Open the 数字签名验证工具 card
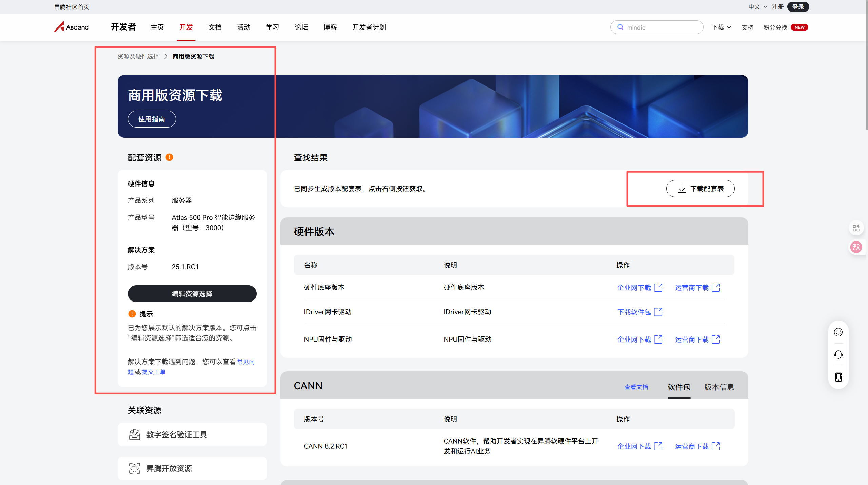The width and height of the screenshot is (868, 485). (192, 434)
